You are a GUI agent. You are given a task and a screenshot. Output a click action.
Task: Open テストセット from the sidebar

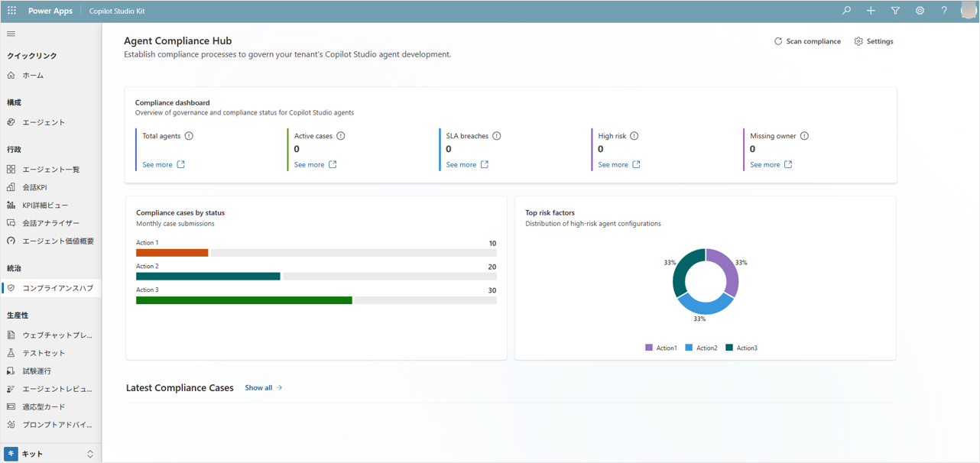coord(44,353)
